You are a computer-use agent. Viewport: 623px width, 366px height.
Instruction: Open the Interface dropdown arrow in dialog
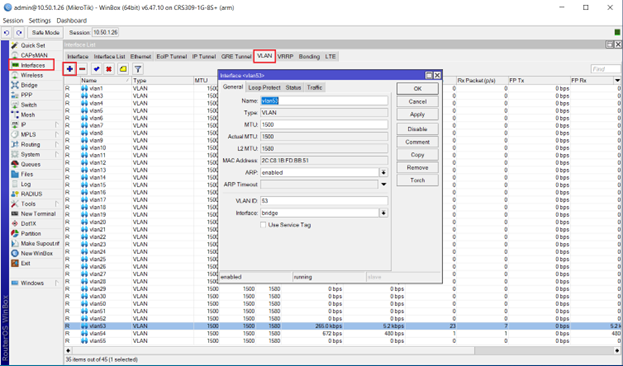pyautogui.click(x=383, y=213)
